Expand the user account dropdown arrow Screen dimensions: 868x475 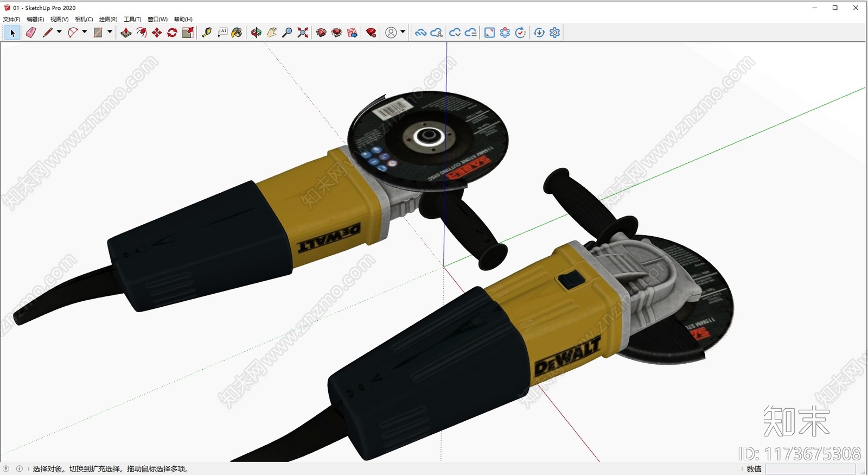pyautogui.click(x=403, y=32)
